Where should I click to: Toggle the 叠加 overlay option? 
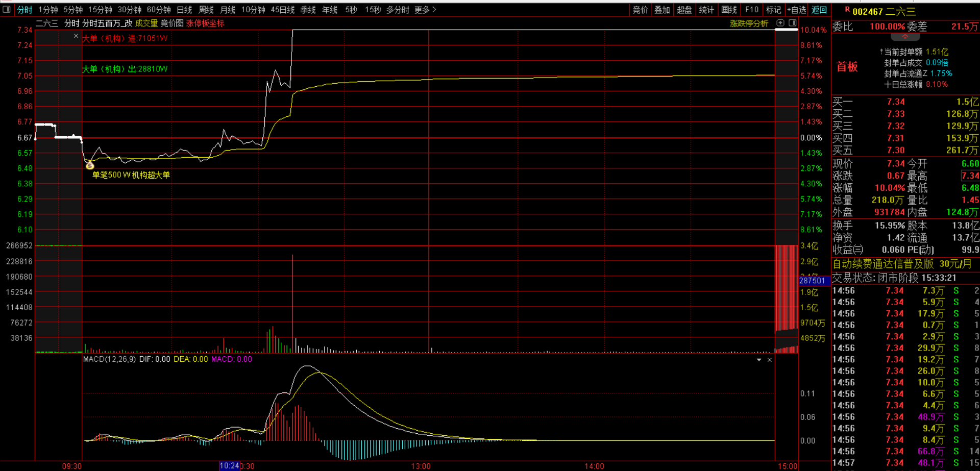pos(662,10)
